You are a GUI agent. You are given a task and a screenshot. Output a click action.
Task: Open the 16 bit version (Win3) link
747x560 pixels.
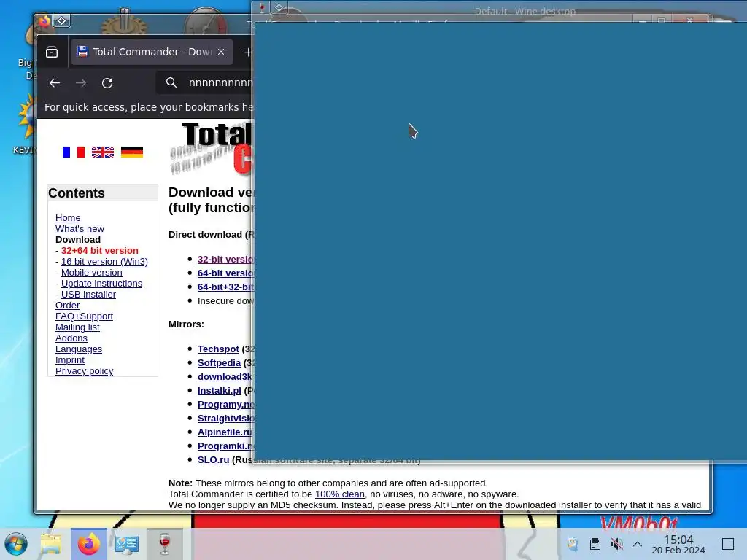click(104, 262)
